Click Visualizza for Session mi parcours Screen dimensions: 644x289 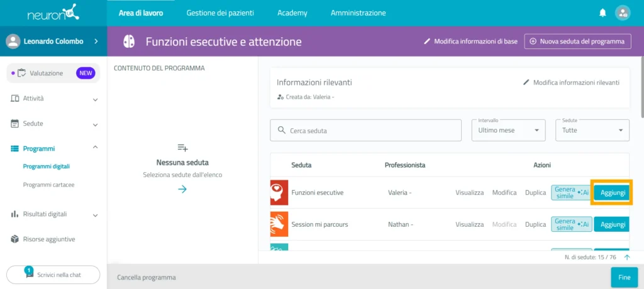pyautogui.click(x=469, y=224)
